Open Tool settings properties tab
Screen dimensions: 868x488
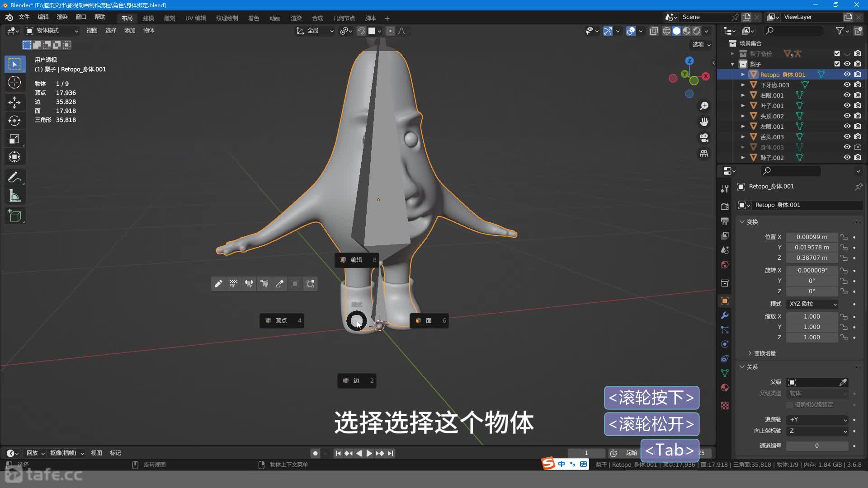pyautogui.click(x=725, y=189)
